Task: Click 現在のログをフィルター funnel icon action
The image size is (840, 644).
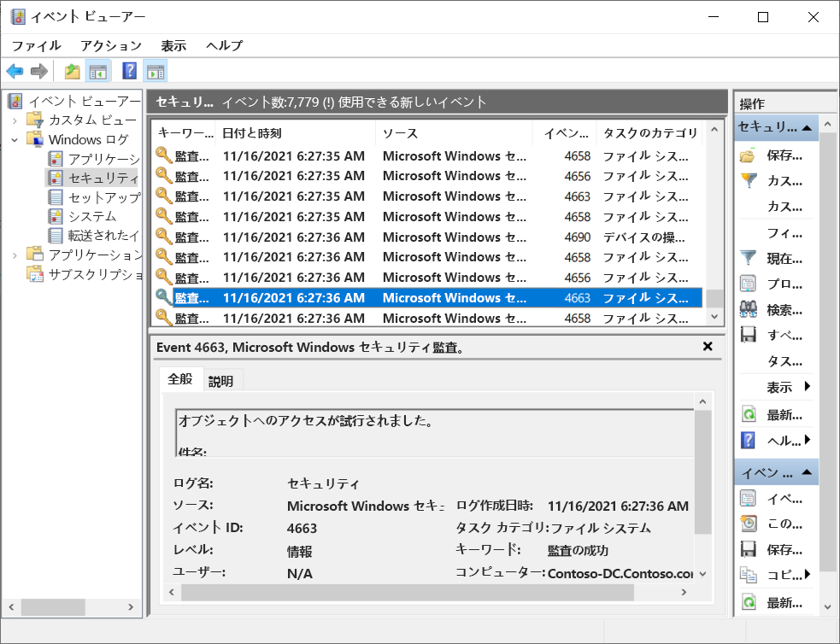Action: click(748, 259)
